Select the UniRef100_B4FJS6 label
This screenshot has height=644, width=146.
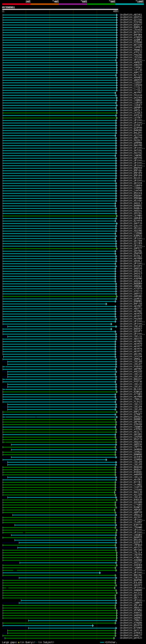[131, 304]
